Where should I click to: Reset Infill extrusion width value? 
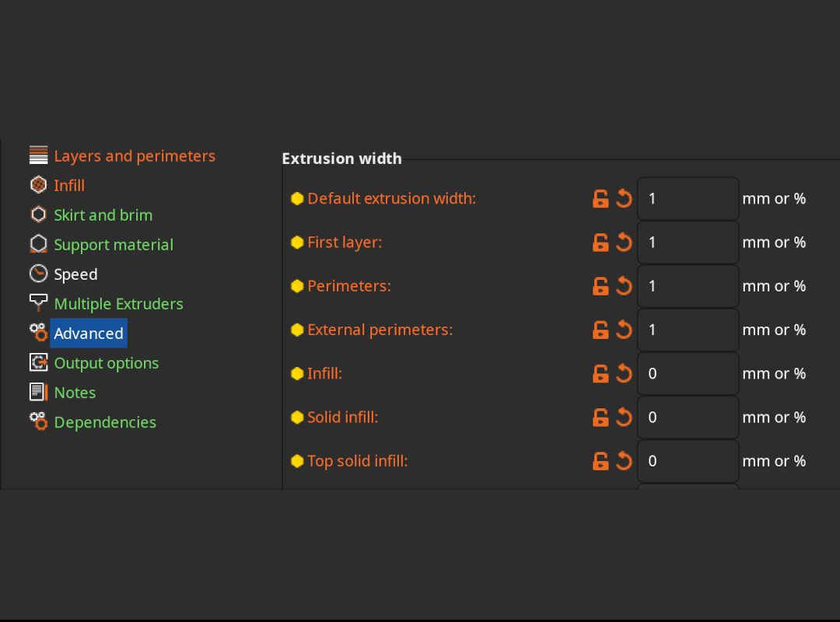point(624,373)
